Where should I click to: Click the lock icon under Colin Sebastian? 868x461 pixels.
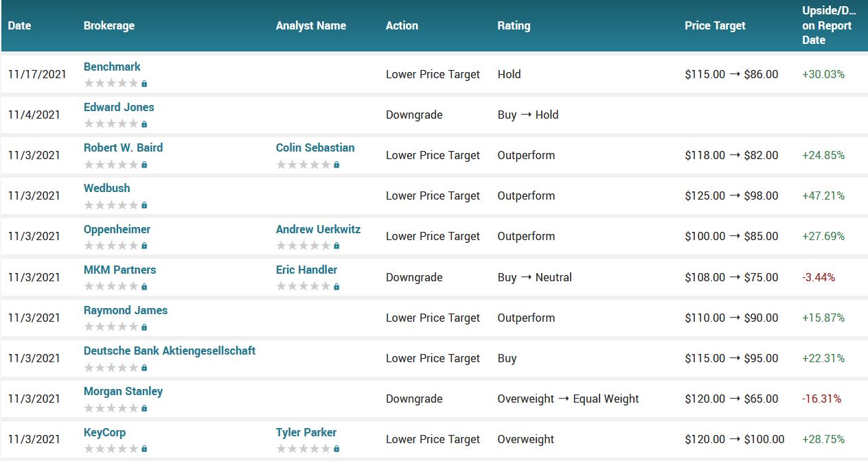(336, 165)
